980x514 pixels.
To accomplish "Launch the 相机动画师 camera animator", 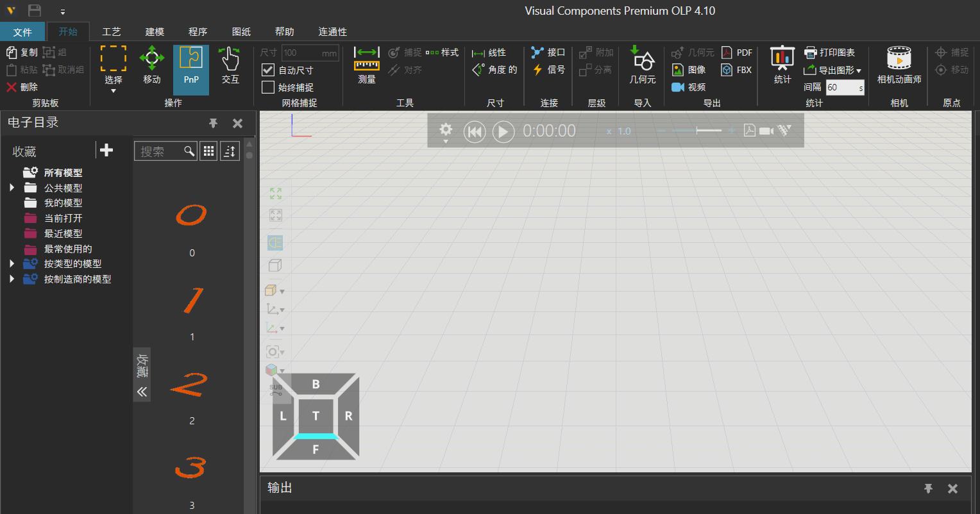I will [899, 65].
